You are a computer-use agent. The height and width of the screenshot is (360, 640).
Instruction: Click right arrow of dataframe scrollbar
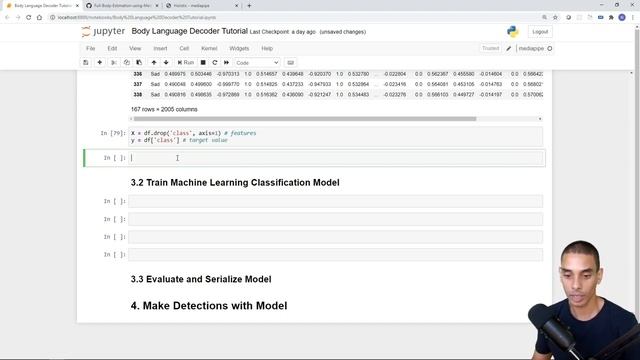540,119
